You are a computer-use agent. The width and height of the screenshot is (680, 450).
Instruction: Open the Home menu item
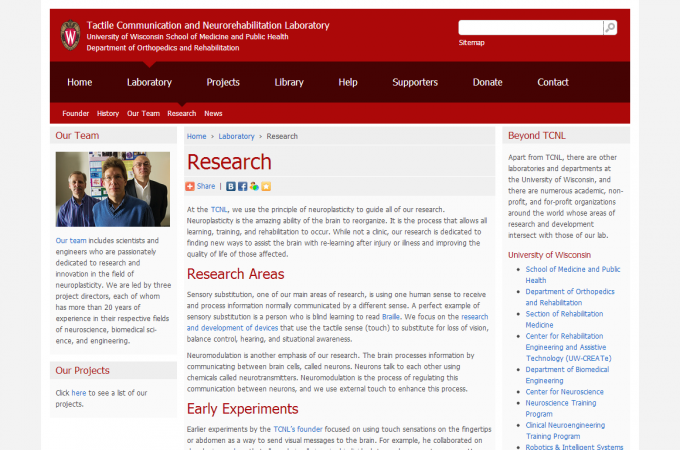pos(79,82)
